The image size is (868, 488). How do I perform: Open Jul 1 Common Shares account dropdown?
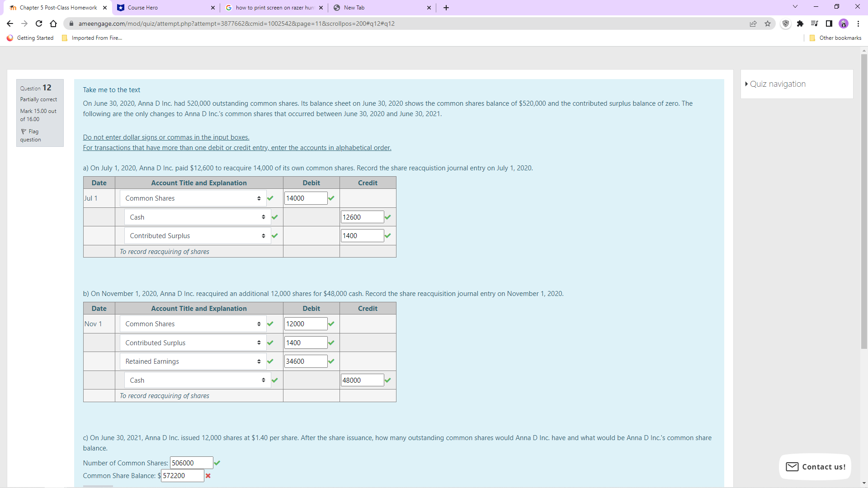(x=193, y=198)
